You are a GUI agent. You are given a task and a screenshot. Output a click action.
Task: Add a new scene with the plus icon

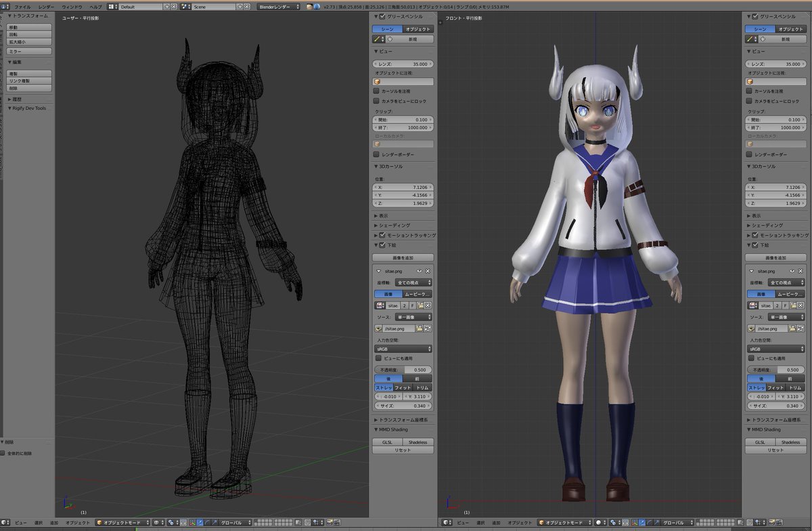click(240, 6)
